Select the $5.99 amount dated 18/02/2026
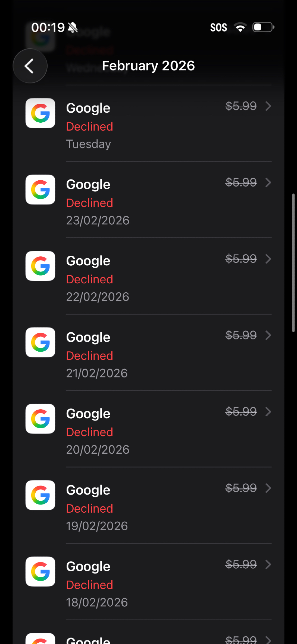297x644 pixels. (x=241, y=564)
